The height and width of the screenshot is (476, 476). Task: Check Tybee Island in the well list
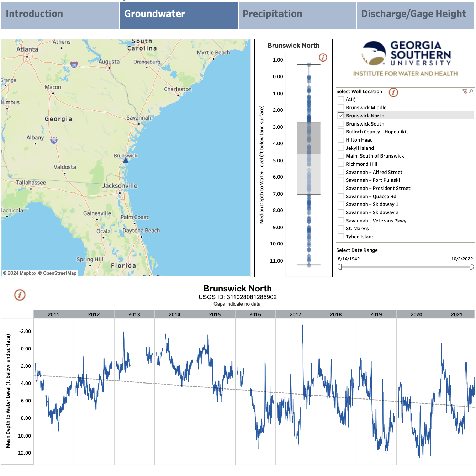click(341, 236)
